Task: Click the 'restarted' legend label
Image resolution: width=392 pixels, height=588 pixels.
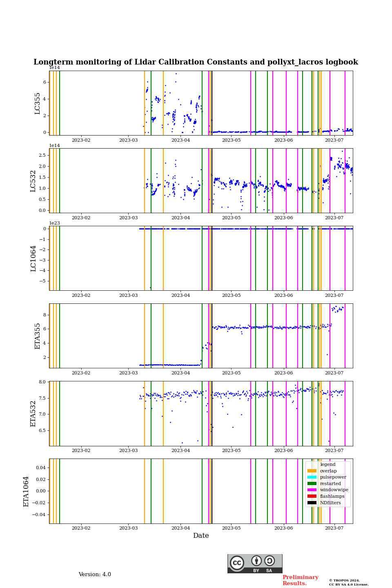Action: pos(330,484)
